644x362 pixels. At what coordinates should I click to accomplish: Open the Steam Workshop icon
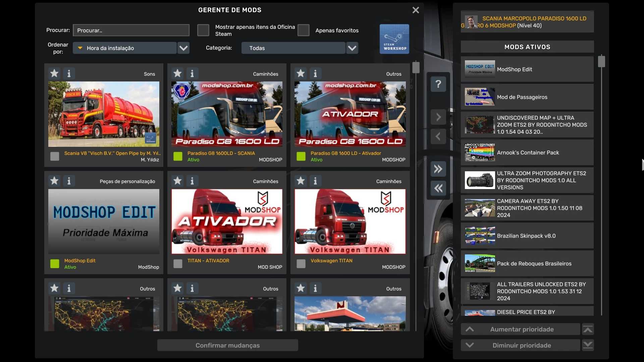click(394, 39)
